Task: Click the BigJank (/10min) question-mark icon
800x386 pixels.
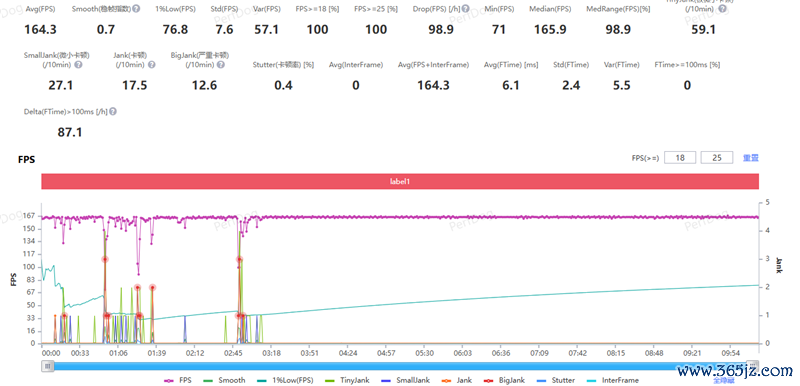Action: [220, 65]
